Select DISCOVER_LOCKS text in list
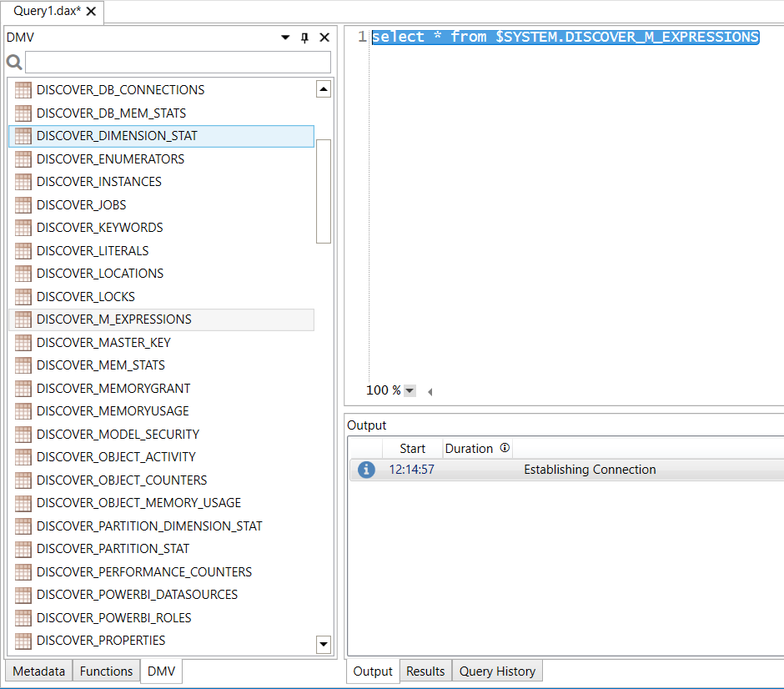The width and height of the screenshot is (784, 689). [x=86, y=297]
